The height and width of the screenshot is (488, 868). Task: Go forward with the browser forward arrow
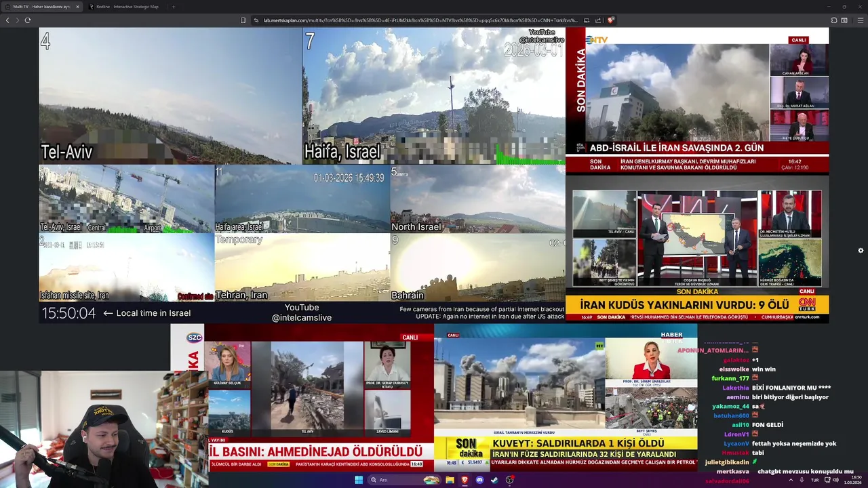(17, 20)
